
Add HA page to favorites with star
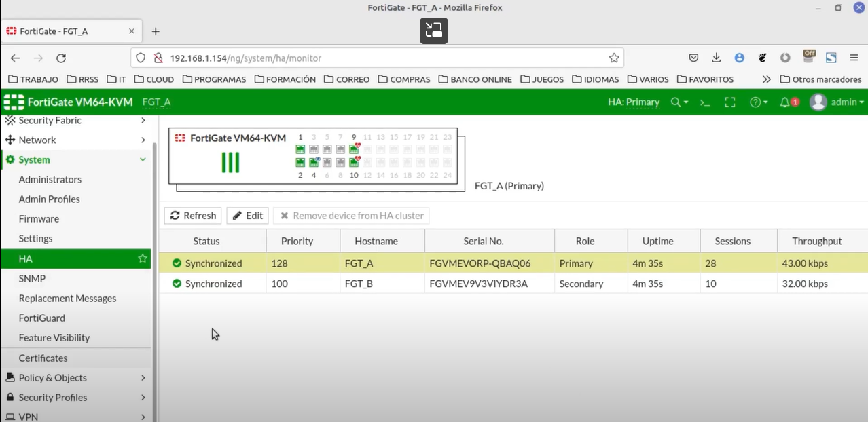point(143,258)
